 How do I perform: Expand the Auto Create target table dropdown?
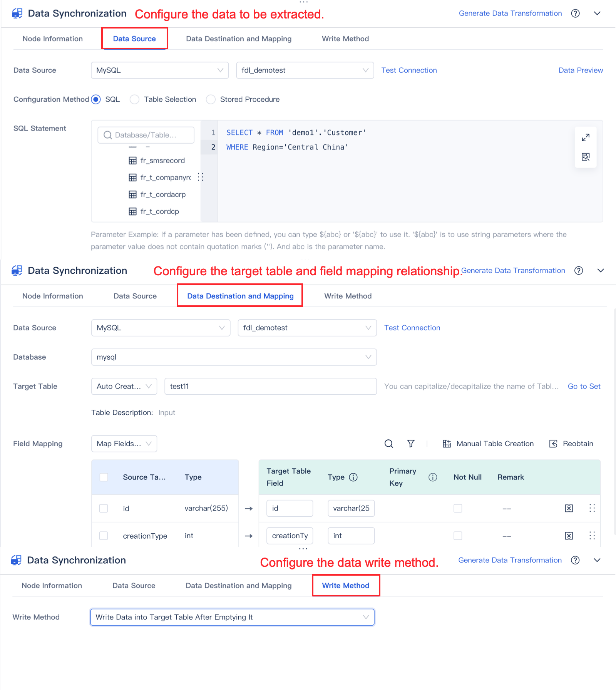[124, 386]
